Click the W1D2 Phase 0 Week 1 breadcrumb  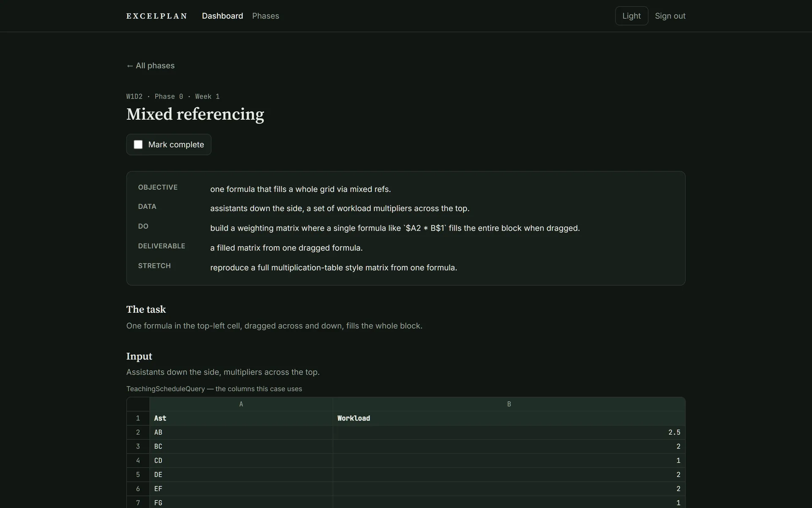pos(173,97)
